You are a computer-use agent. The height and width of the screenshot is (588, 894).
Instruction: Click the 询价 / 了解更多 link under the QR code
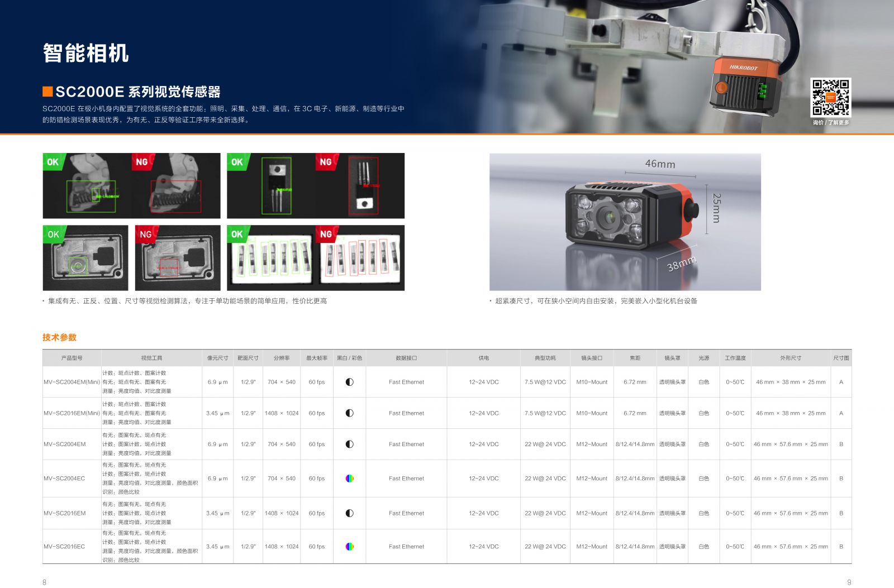click(831, 123)
